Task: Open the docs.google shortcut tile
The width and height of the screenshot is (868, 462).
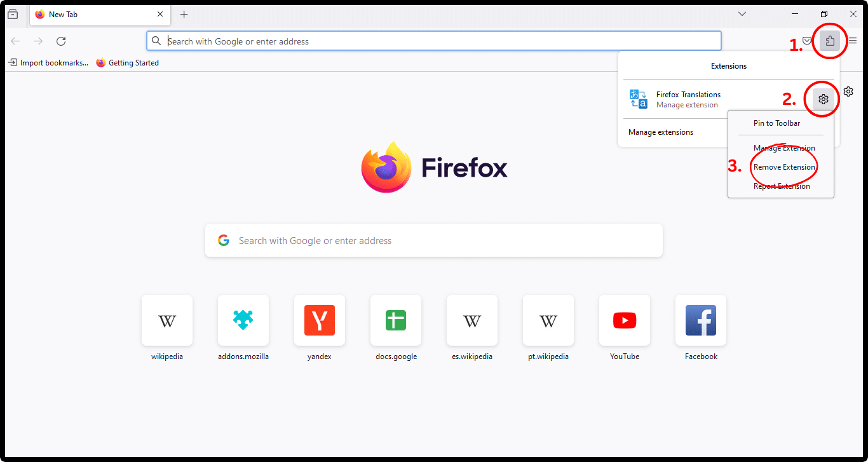Action: click(396, 320)
